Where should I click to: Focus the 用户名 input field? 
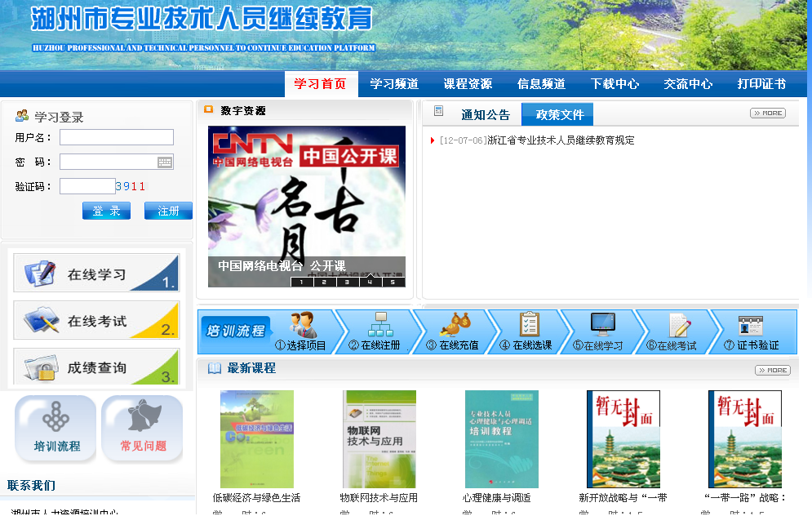click(116, 137)
